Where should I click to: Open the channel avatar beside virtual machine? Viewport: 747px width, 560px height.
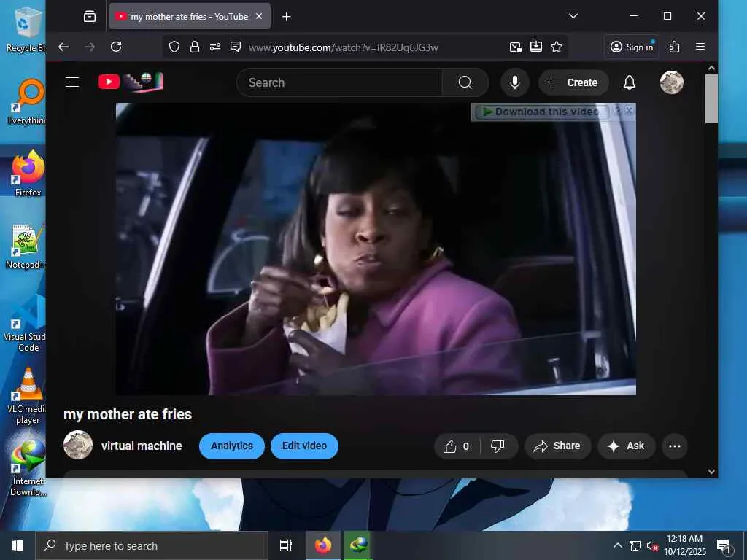click(x=78, y=446)
